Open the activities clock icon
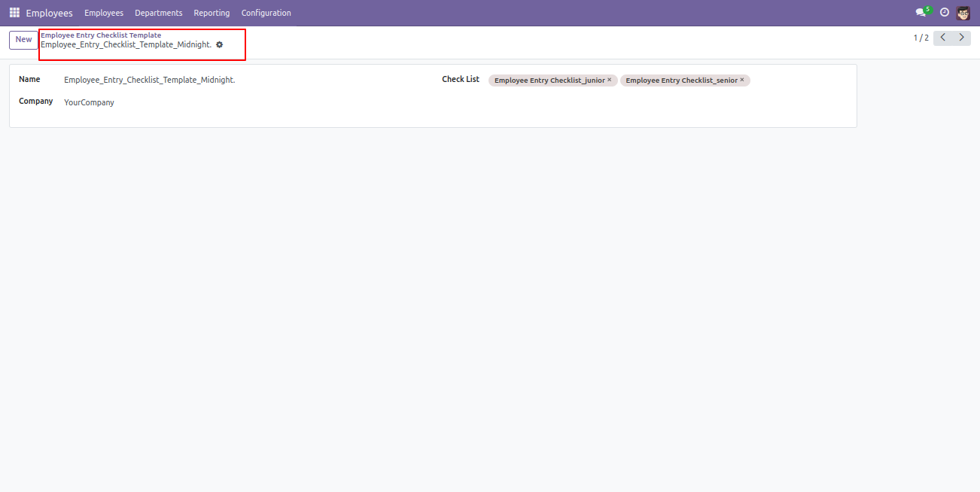Screen dimensions: 980x492 coord(945,12)
